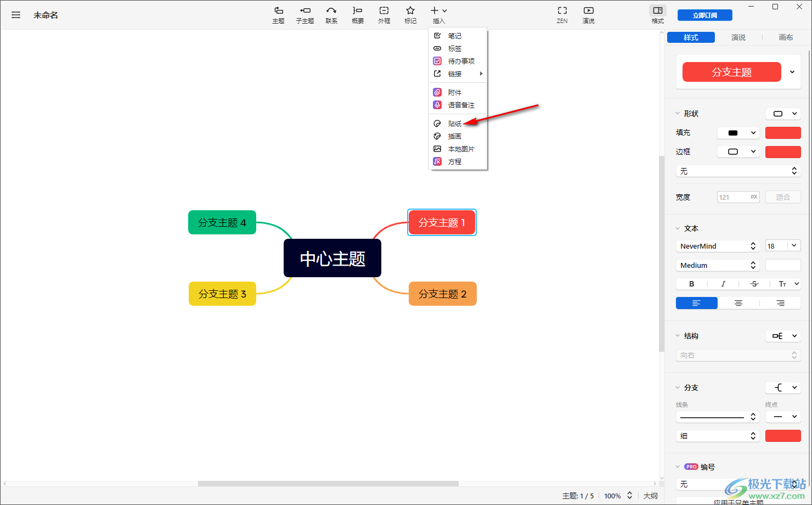Enter ZEN fullscreen mode

pyautogui.click(x=562, y=15)
